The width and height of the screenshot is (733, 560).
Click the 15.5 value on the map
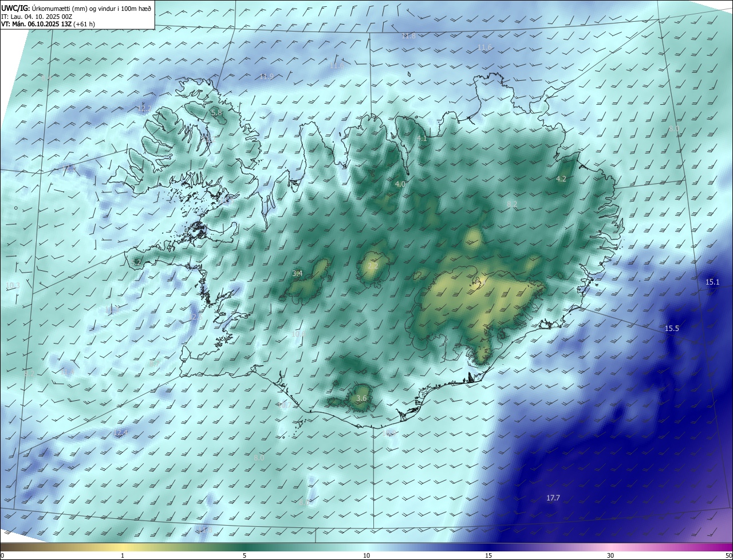point(672,328)
